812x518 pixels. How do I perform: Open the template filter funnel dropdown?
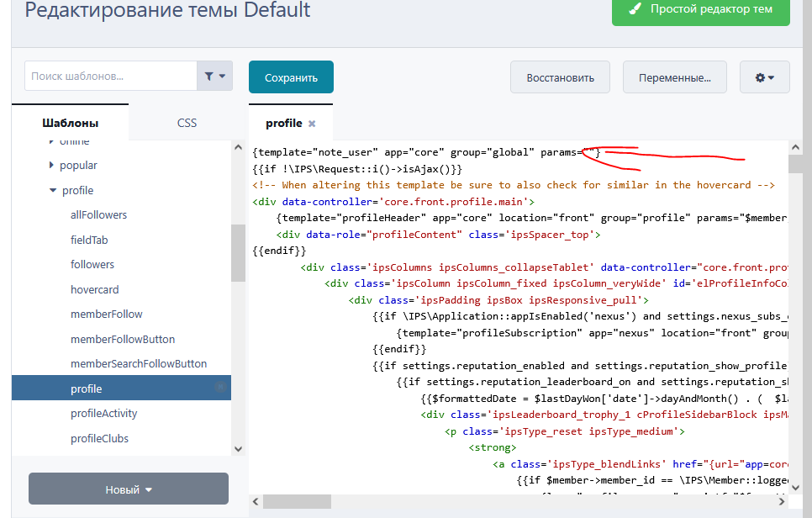(x=215, y=77)
